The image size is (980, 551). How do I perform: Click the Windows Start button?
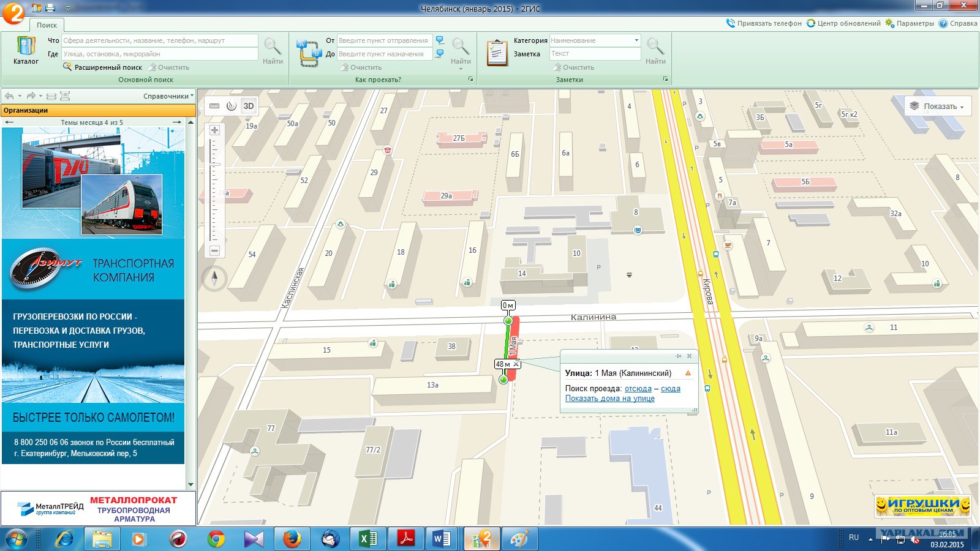coord(17,539)
